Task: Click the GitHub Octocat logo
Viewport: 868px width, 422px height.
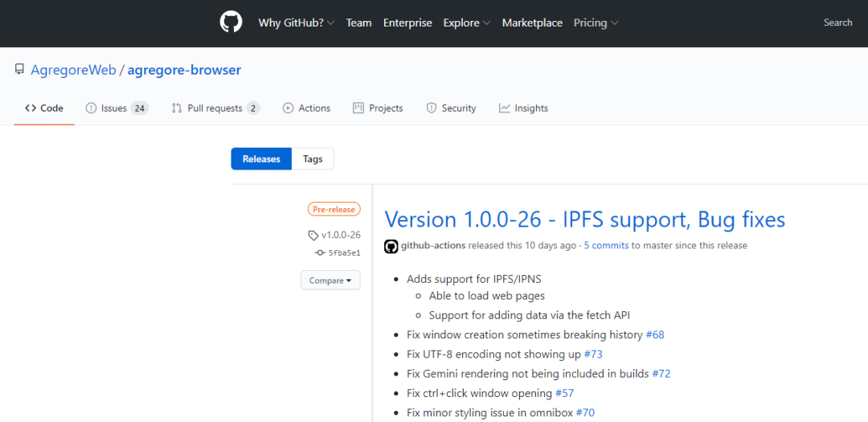Action: pos(231,23)
